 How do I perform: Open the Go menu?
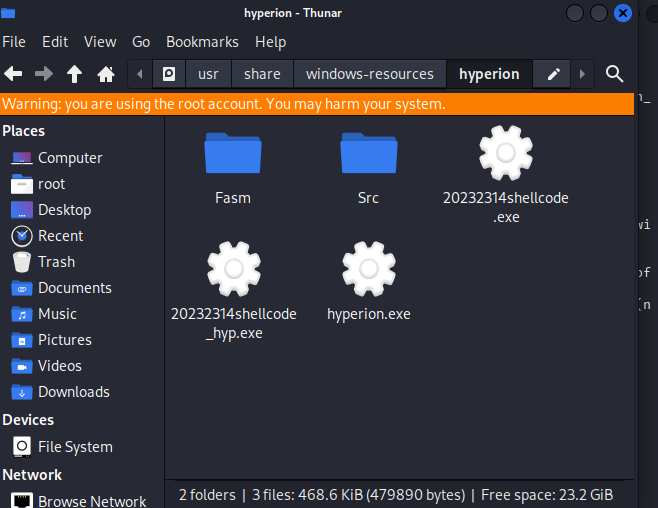141,42
